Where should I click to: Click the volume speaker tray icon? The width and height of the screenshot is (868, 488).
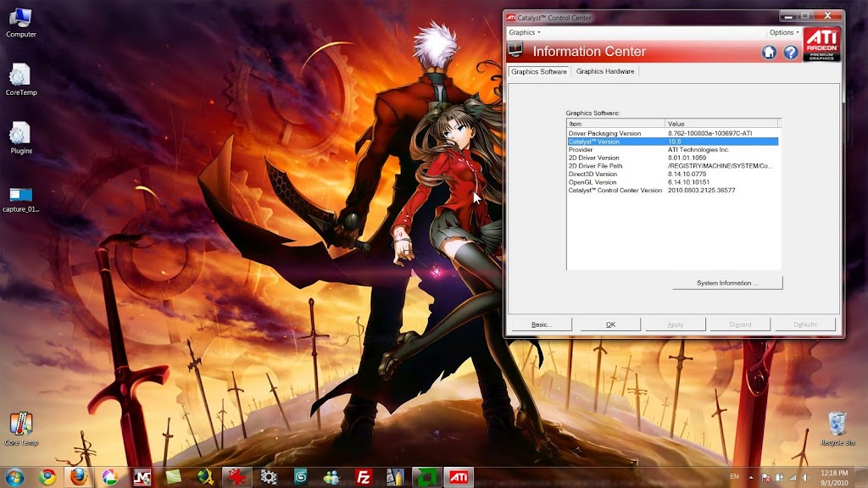[x=807, y=477]
